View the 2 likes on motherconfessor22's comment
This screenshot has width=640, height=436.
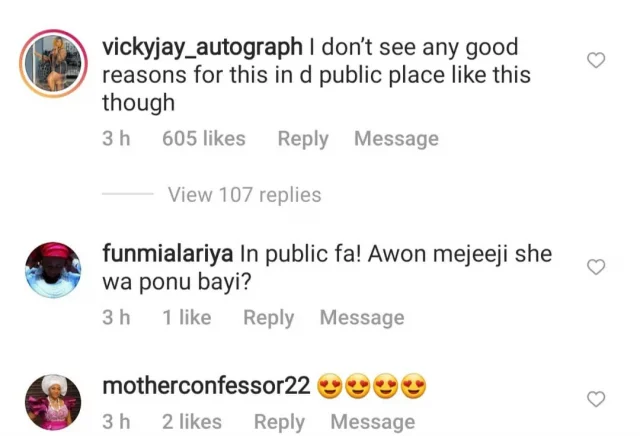(192, 422)
